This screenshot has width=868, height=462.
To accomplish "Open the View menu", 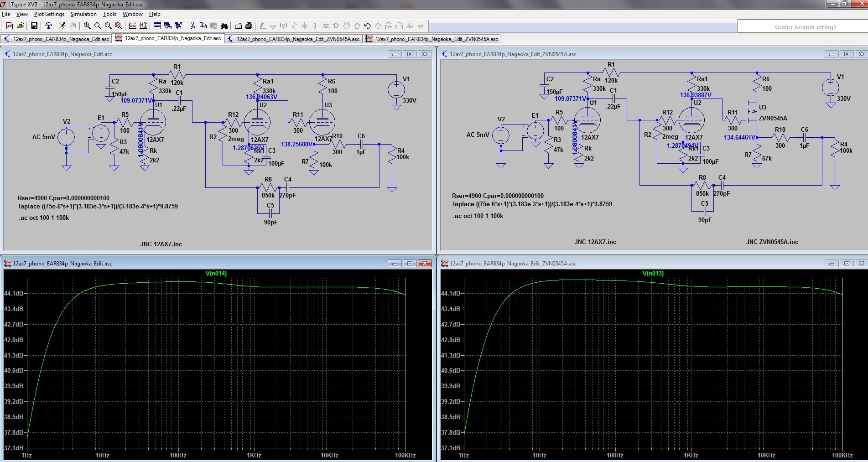I will tap(22, 14).
